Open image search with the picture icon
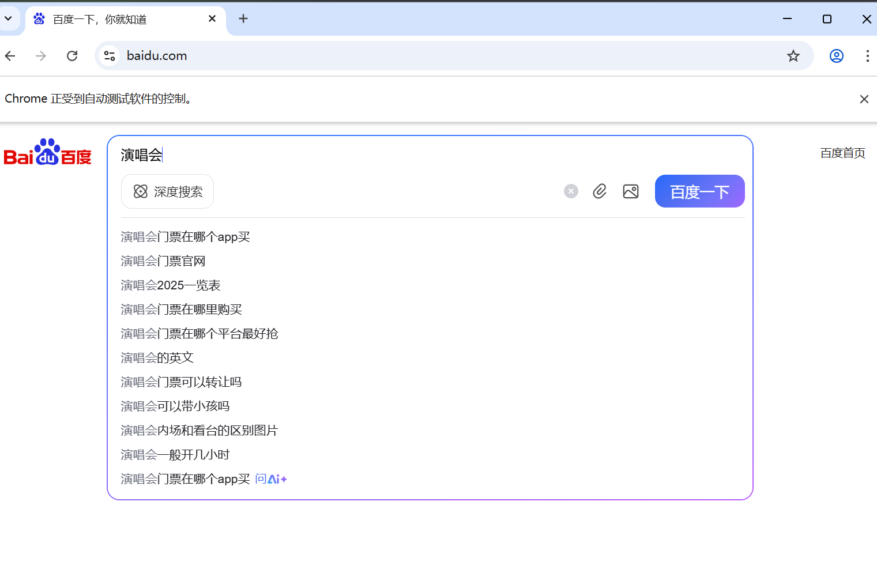Viewport: 877px width, 588px height. pos(631,191)
